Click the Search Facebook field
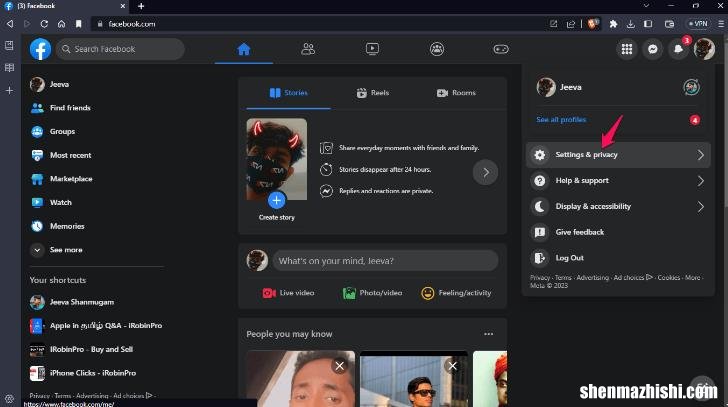728x407 pixels. point(120,49)
